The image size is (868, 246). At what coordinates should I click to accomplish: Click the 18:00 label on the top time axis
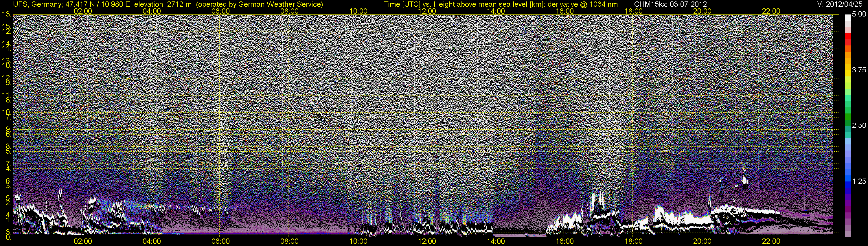coord(633,11)
